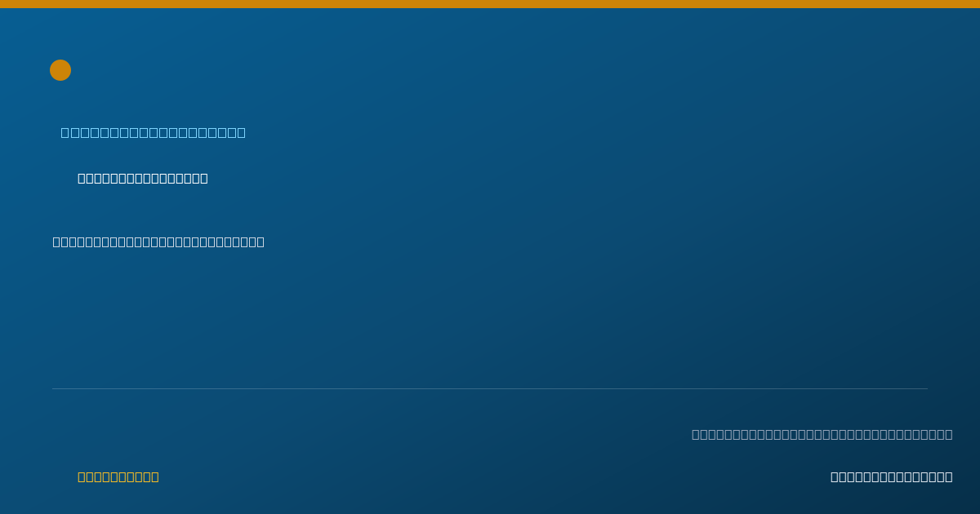Click the first character of the white subtitle
Image resolution: width=980 pixels, height=514 pixels.
click(82, 178)
